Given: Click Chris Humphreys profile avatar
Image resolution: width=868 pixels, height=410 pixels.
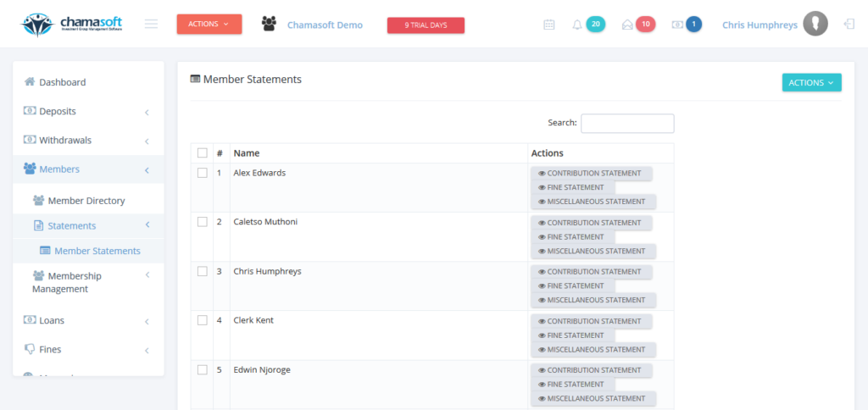Looking at the screenshot, I should [x=815, y=25].
